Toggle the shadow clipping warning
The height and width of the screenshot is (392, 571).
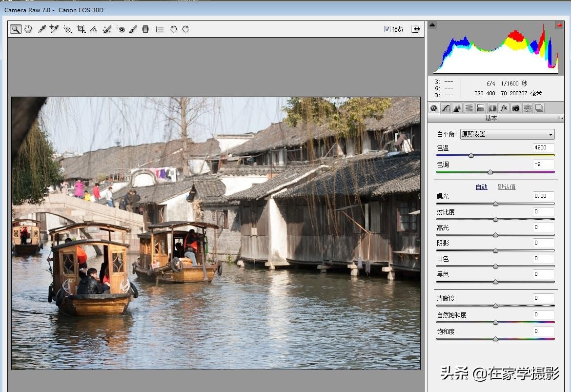tap(432, 25)
